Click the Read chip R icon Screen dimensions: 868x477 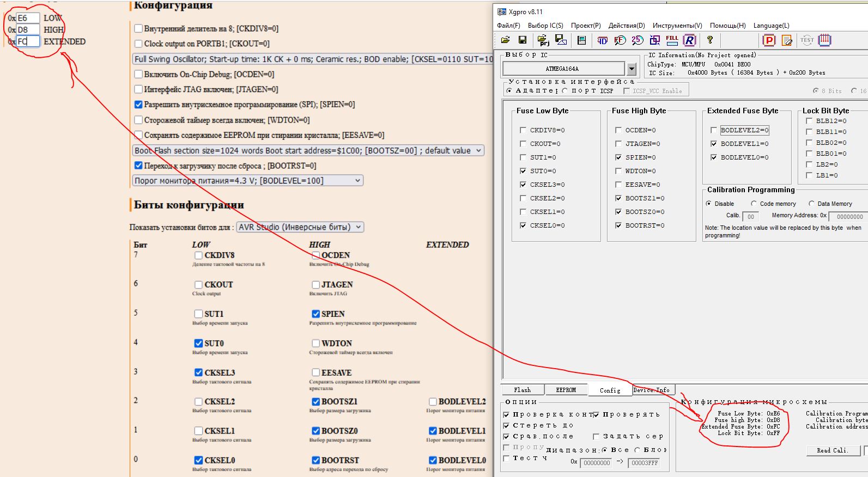689,40
